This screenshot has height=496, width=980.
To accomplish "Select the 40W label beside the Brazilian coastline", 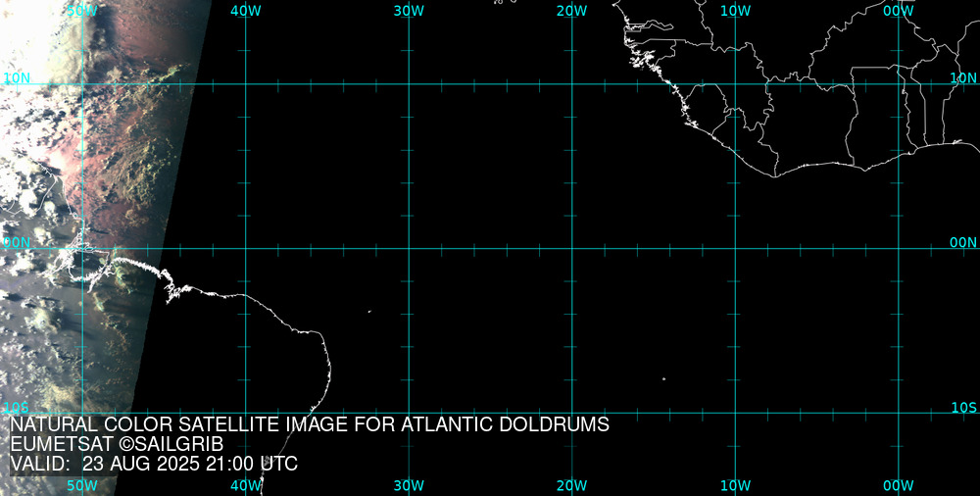I will point(246,485).
